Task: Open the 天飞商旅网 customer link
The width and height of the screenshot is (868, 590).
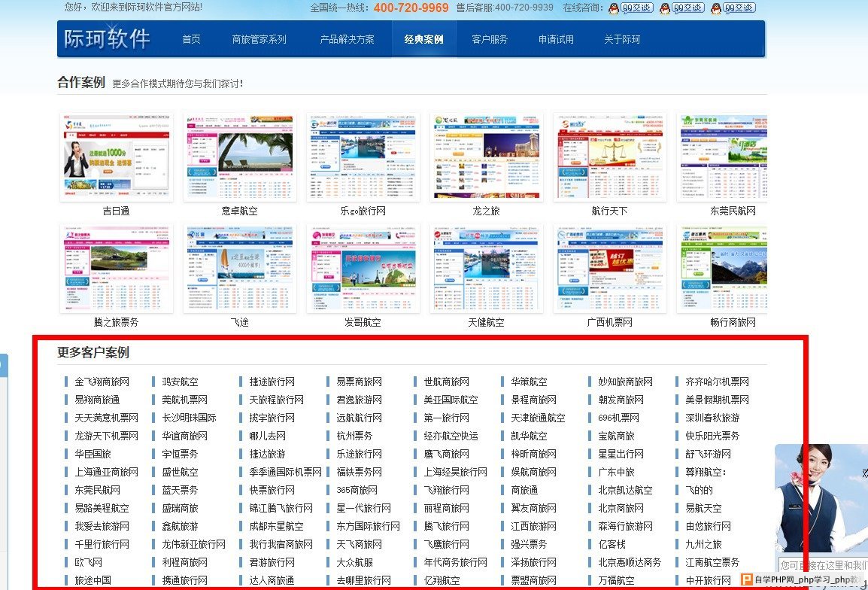Action: [360, 545]
